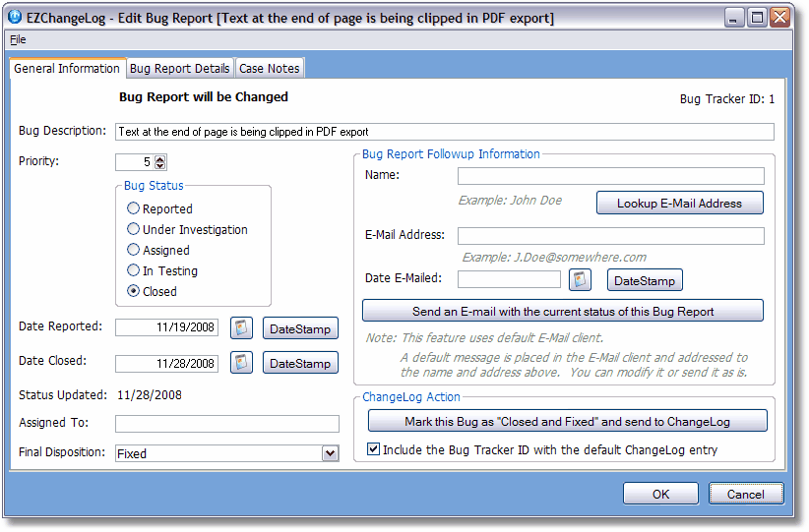Screen dimensions: 809x532
Task: Open the File menu
Action: click(18, 39)
